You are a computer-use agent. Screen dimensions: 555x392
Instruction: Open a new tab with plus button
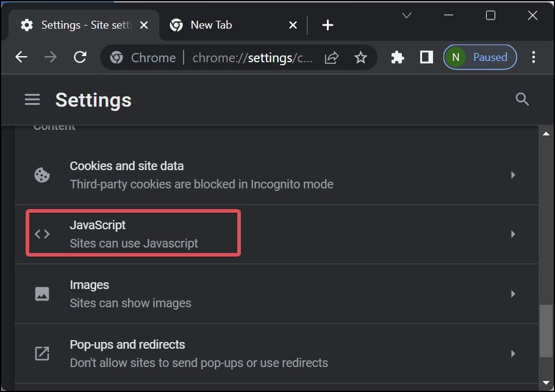[x=328, y=25]
